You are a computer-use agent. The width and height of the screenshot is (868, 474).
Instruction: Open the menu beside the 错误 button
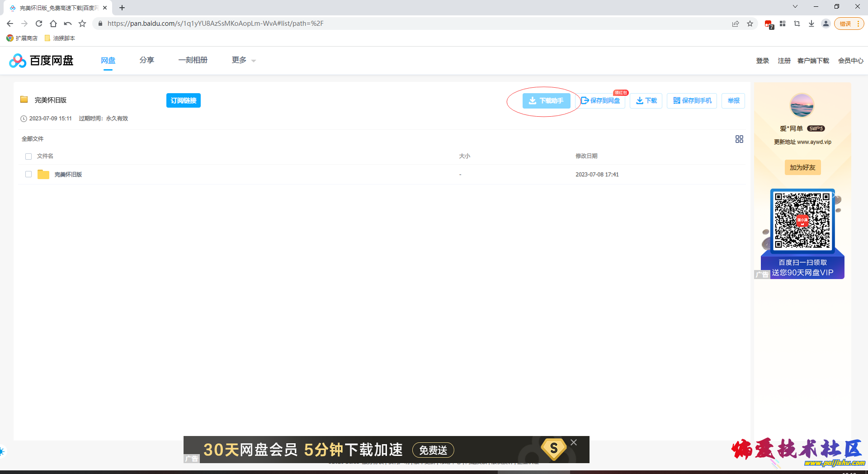(859, 24)
